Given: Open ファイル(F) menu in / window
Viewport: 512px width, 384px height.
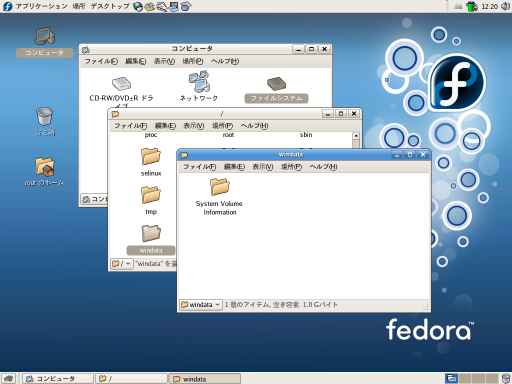Looking at the screenshot, I should pyautogui.click(x=130, y=126).
